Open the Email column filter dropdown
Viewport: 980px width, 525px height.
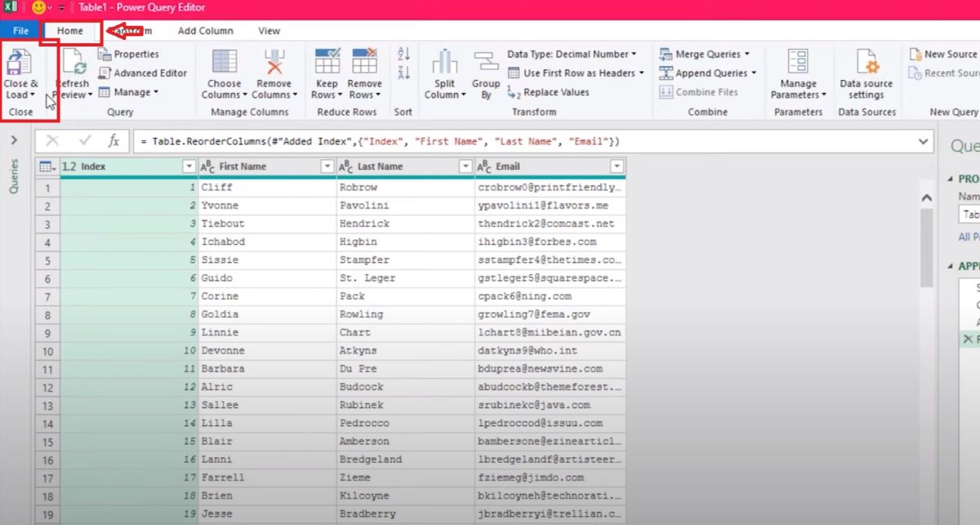tap(617, 167)
